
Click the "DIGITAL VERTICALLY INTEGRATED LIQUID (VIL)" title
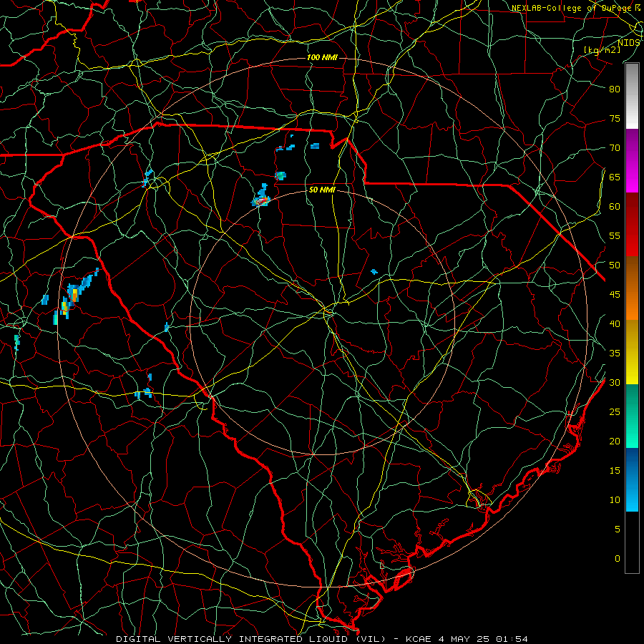251,639
